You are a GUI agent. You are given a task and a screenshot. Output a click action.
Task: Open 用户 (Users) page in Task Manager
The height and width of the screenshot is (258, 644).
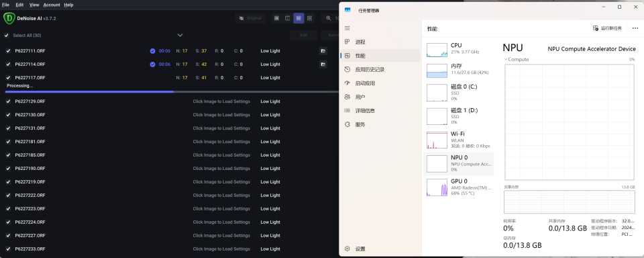[x=380, y=97]
